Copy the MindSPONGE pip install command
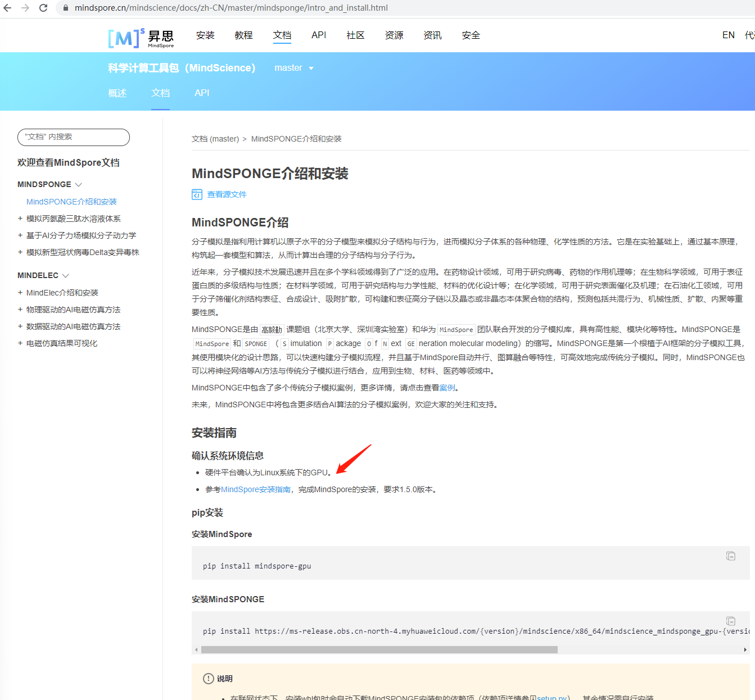The height and width of the screenshot is (700, 755). point(731,621)
